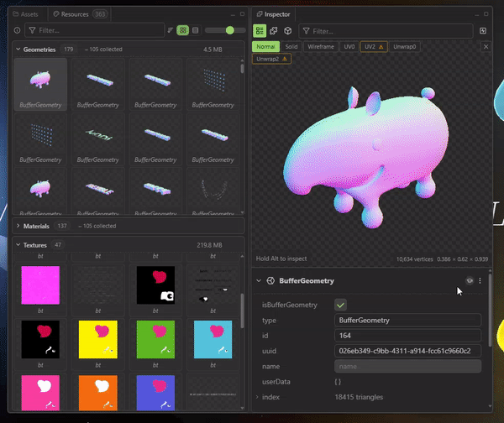Expand the index property row
The height and width of the screenshot is (423, 504).
coord(257,397)
